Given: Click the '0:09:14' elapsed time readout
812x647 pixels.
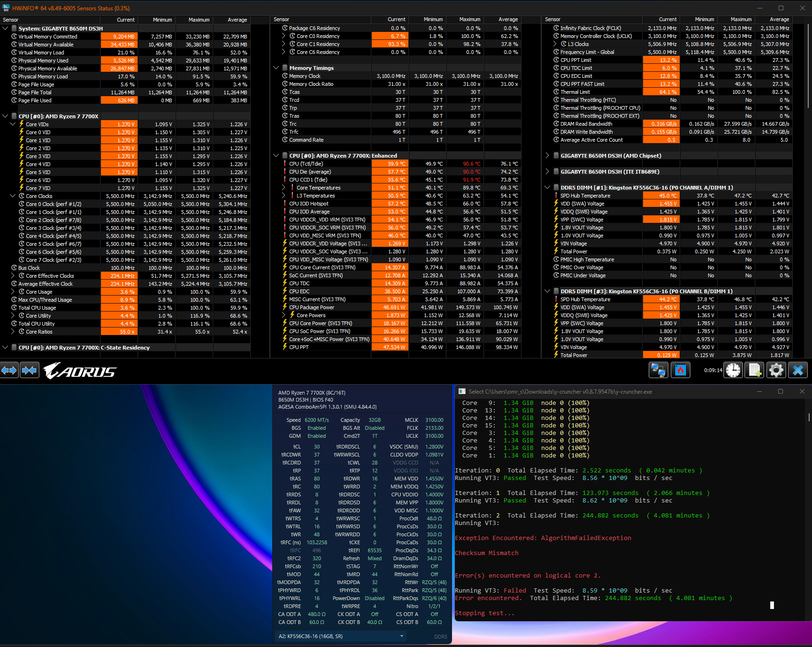Looking at the screenshot, I should point(713,370).
